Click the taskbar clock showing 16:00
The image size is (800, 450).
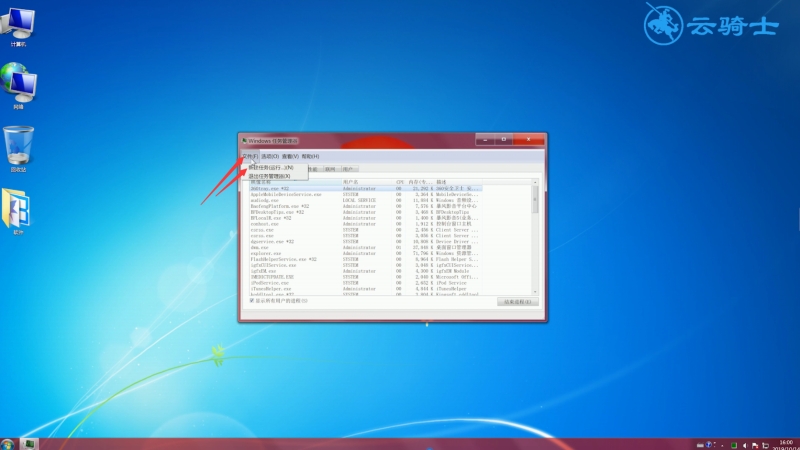point(786,445)
